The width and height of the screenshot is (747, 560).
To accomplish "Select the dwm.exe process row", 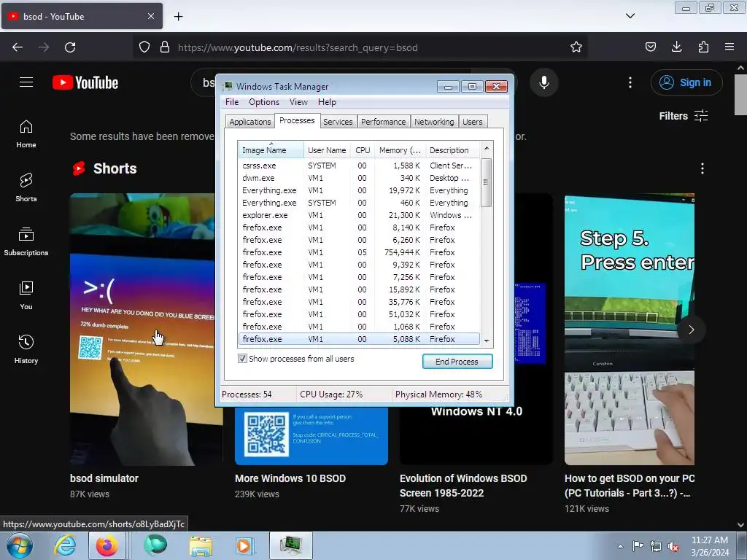I will pos(359,178).
